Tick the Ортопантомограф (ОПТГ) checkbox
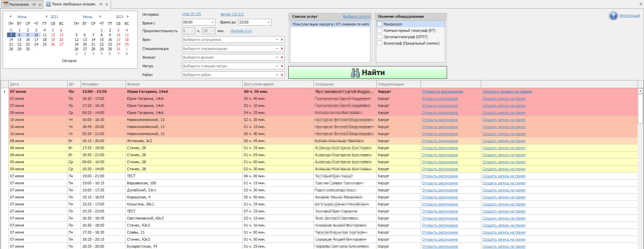644x249 pixels. tap(380, 37)
